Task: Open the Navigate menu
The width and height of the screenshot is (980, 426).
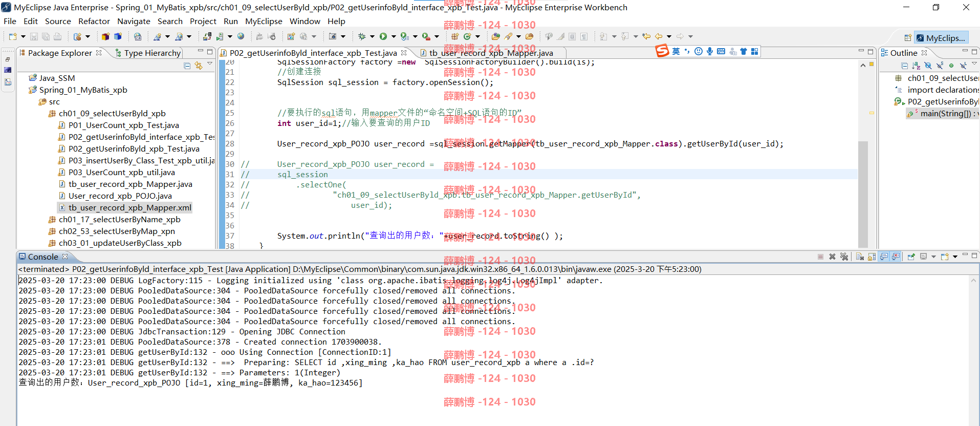Action: (134, 21)
